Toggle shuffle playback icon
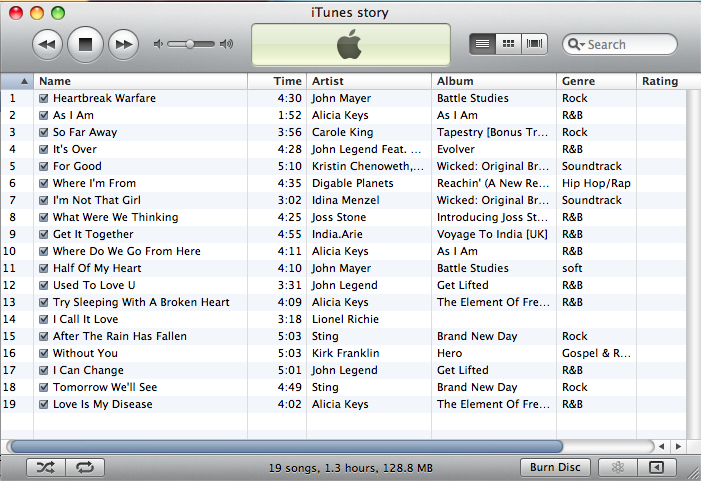The width and height of the screenshot is (701, 481). point(46,467)
